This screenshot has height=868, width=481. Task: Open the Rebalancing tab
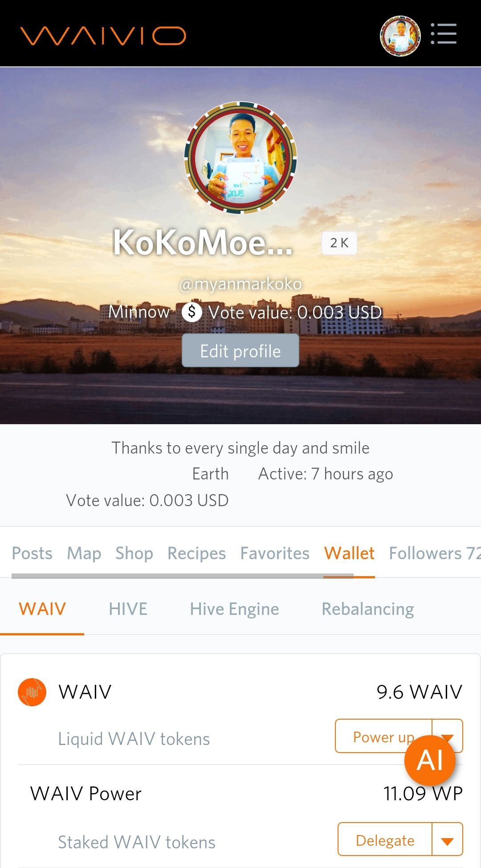point(368,609)
